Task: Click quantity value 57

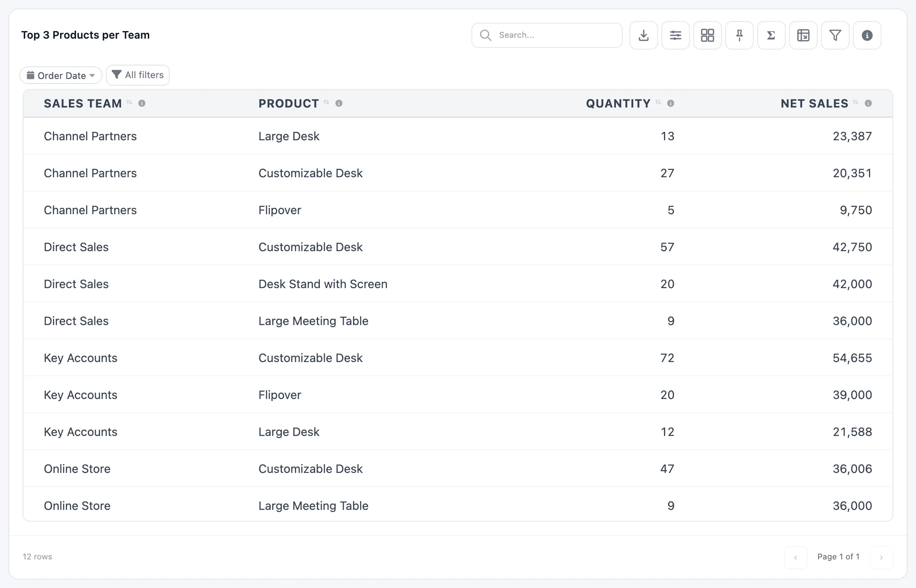Action: pyautogui.click(x=667, y=247)
